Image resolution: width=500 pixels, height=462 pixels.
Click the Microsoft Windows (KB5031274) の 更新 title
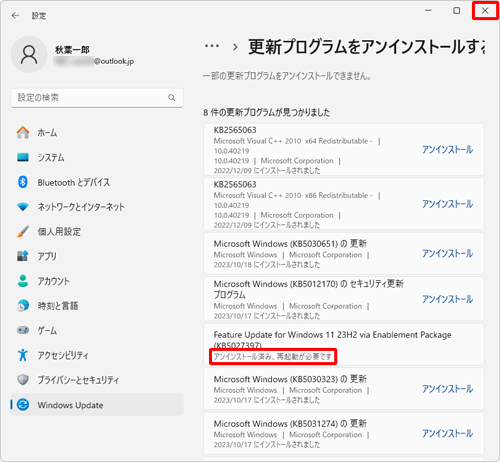point(290,424)
